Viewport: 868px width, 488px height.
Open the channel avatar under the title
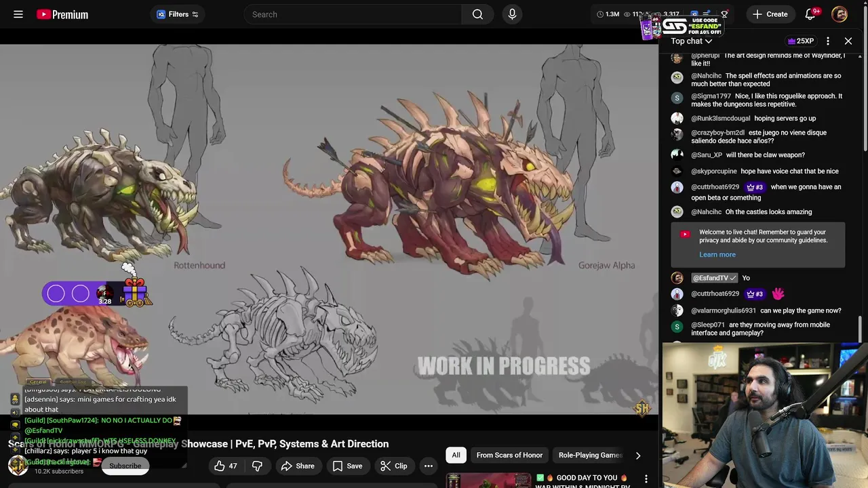pos(18,465)
